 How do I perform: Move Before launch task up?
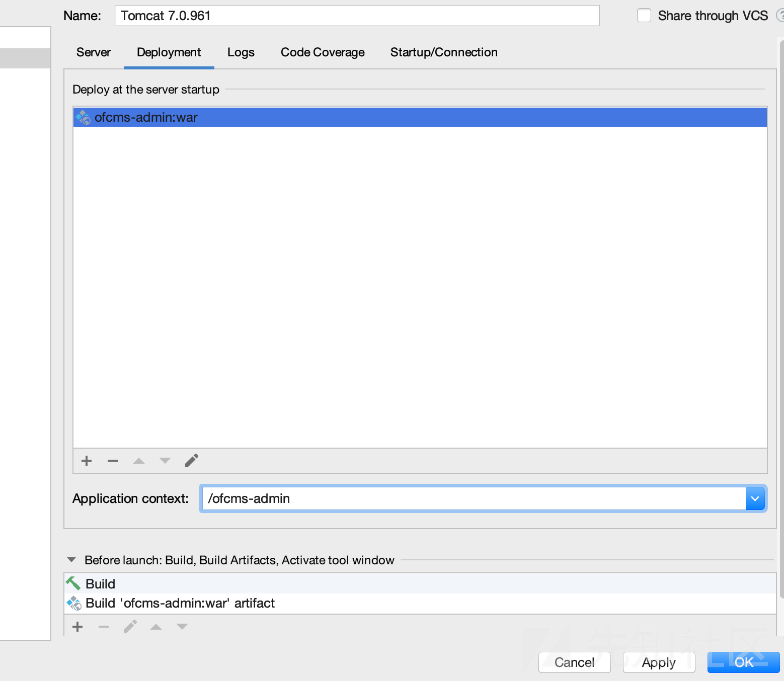tap(156, 627)
